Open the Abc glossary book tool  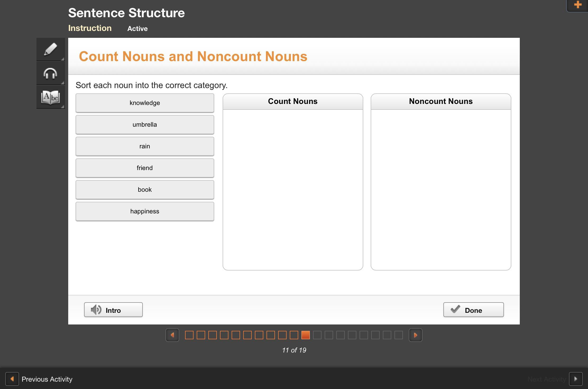click(x=50, y=97)
